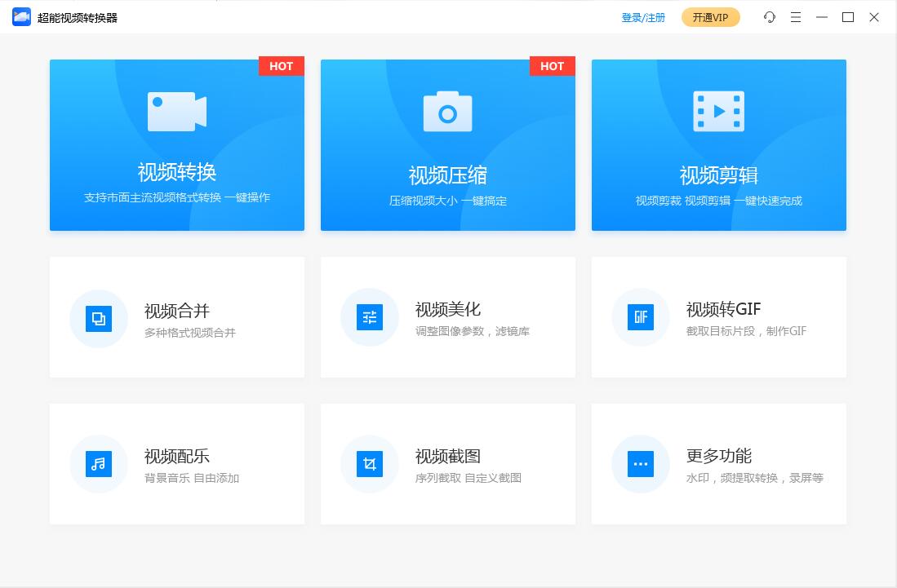The height and width of the screenshot is (588, 897).
Task: Open 更多功能 feature title
Action: (718, 455)
